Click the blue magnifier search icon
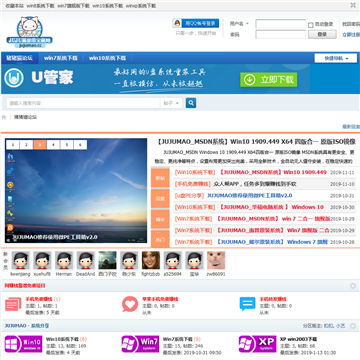This screenshot has height=360, width=360. 191,103
